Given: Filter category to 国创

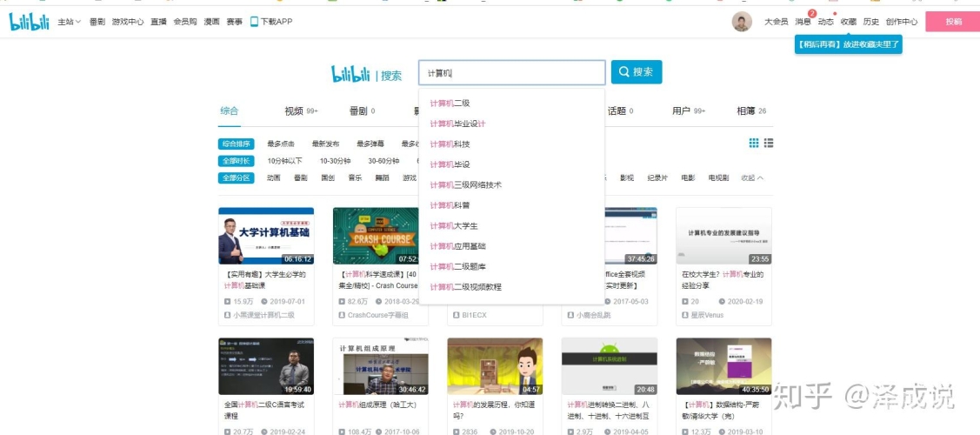Looking at the screenshot, I should point(328,178).
